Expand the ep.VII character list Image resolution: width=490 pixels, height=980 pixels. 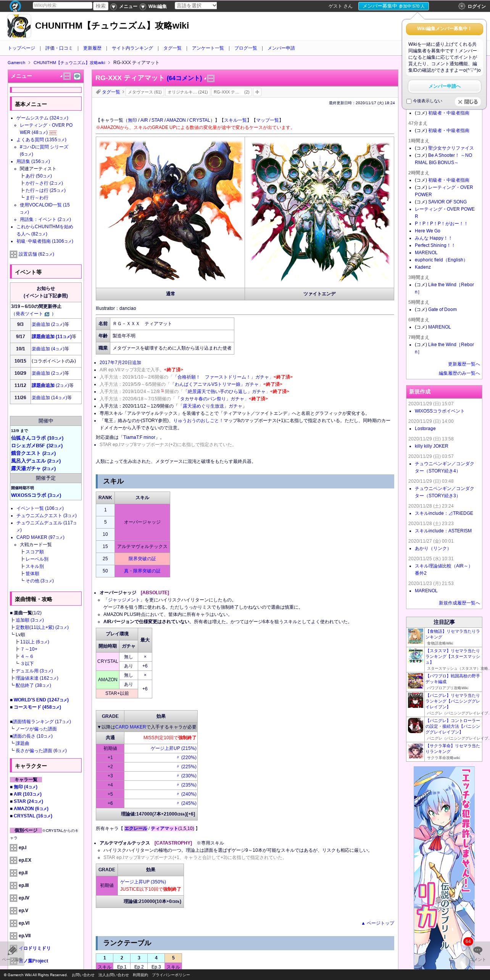point(13,936)
